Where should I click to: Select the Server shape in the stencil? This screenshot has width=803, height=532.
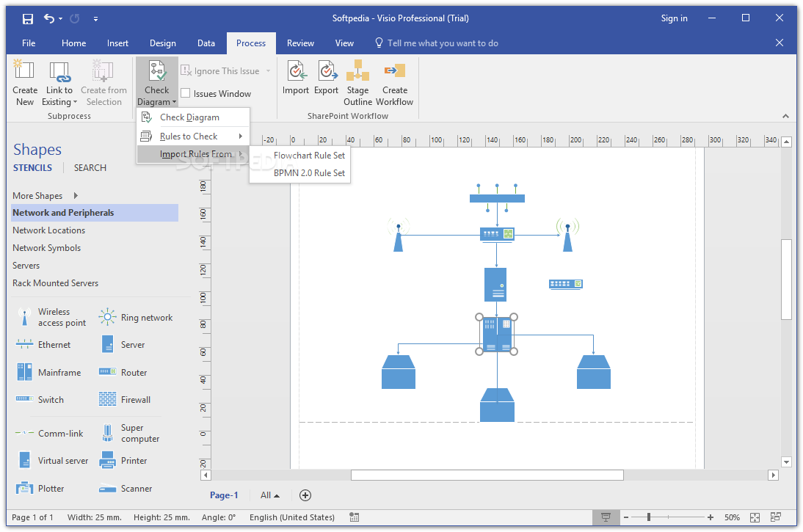tap(122, 345)
